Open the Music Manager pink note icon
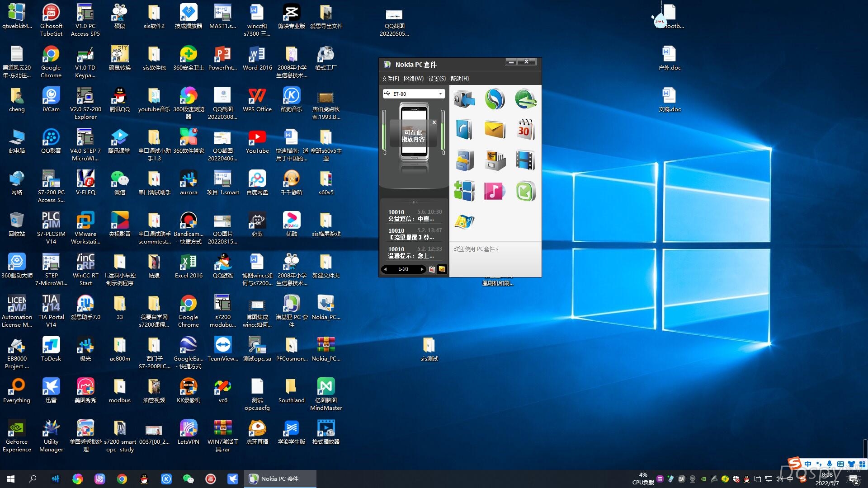 (495, 191)
